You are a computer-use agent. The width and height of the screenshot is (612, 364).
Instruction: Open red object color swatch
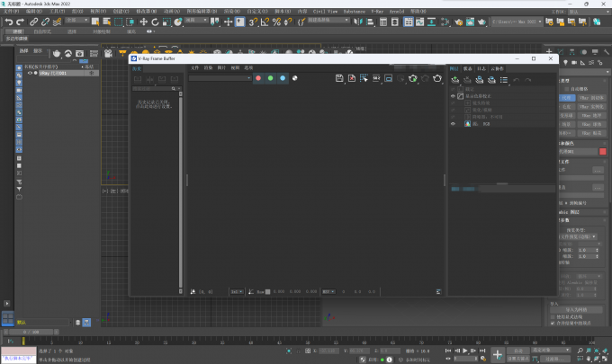(603, 151)
